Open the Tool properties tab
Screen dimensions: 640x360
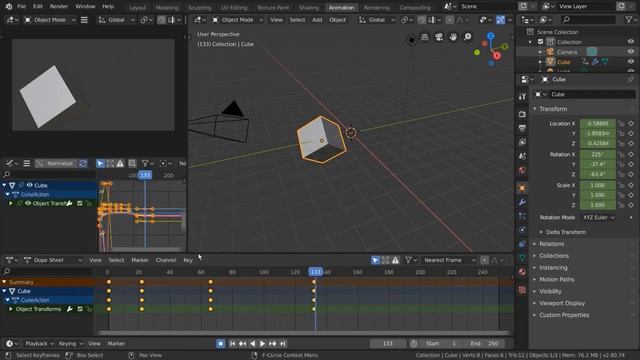[x=522, y=96]
